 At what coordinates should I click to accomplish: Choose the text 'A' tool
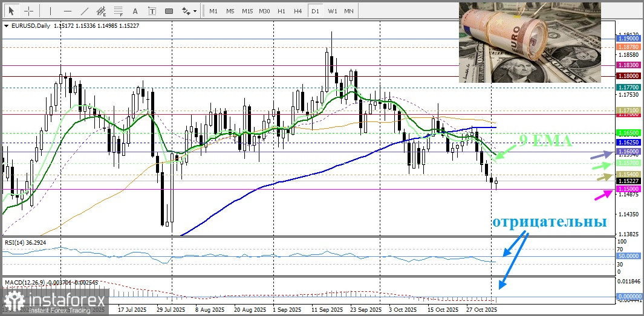coord(135,11)
